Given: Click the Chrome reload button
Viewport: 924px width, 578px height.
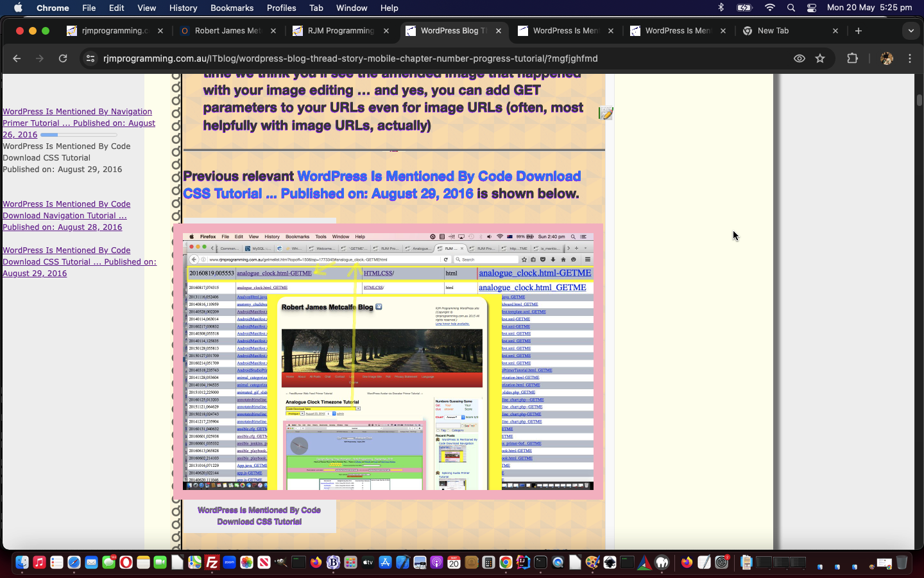Looking at the screenshot, I should [62, 58].
